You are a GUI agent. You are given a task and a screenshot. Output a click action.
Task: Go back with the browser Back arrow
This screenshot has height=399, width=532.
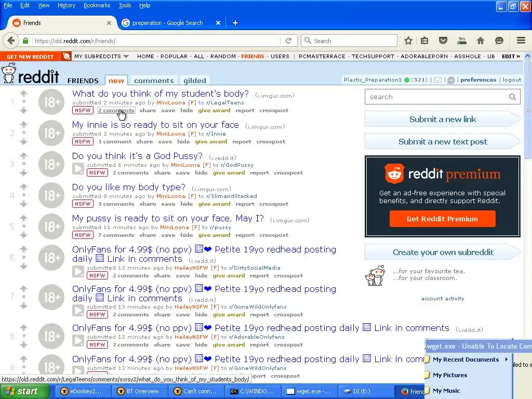tap(11, 41)
